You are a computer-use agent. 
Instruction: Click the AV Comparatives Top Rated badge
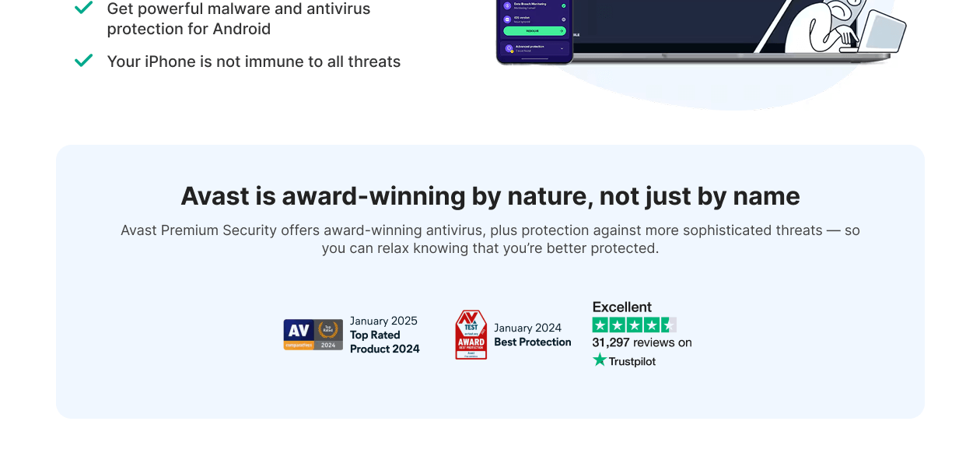click(x=313, y=335)
